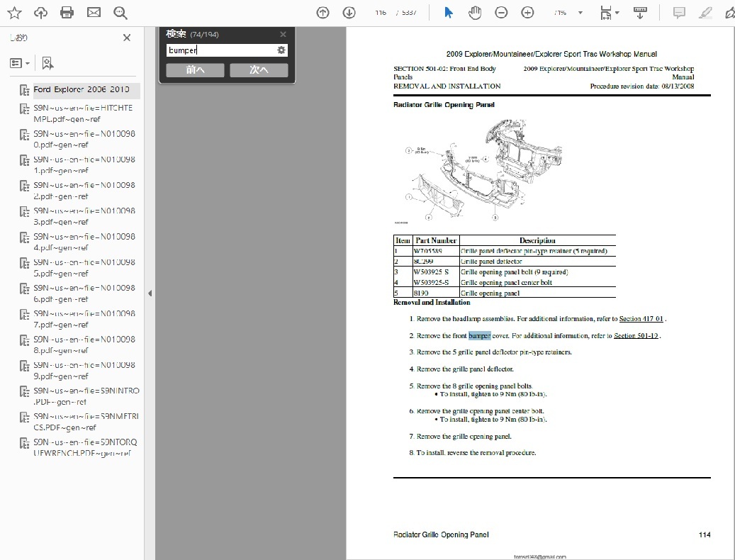Open N0100986.pdf bookmark

tap(84, 293)
